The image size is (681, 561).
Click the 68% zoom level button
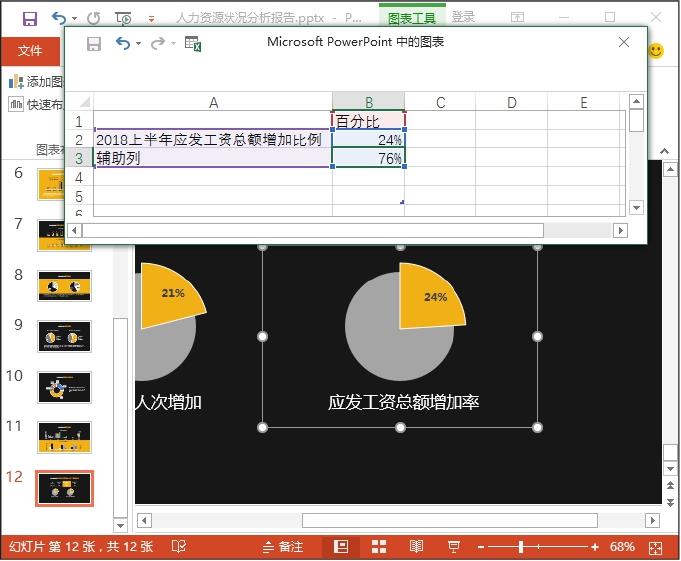pyautogui.click(x=622, y=547)
